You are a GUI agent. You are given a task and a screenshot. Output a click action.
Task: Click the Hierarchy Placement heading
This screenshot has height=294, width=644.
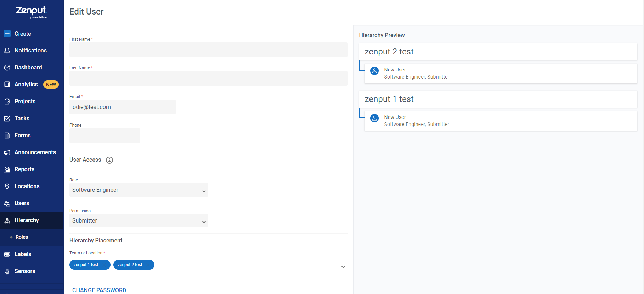click(x=96, y=241)
